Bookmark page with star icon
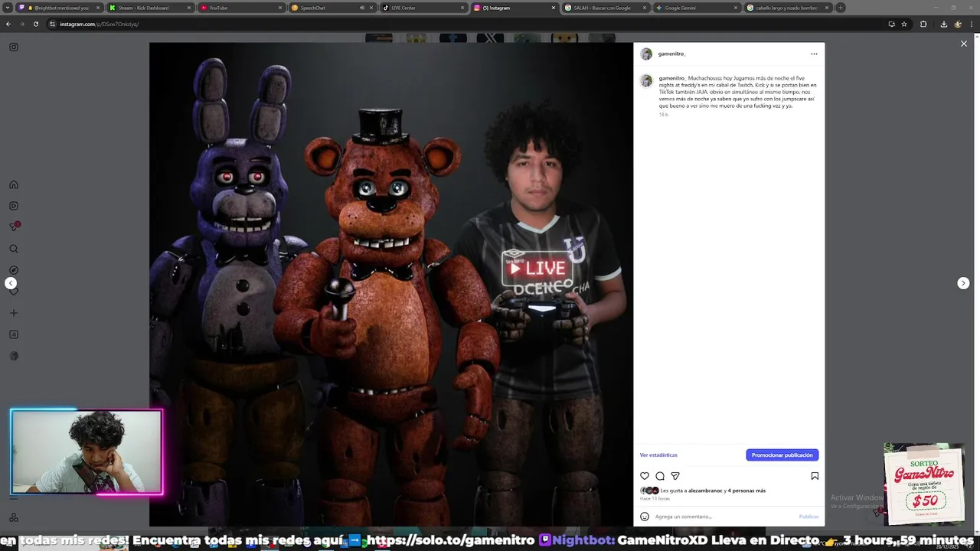 coord(904,24)
